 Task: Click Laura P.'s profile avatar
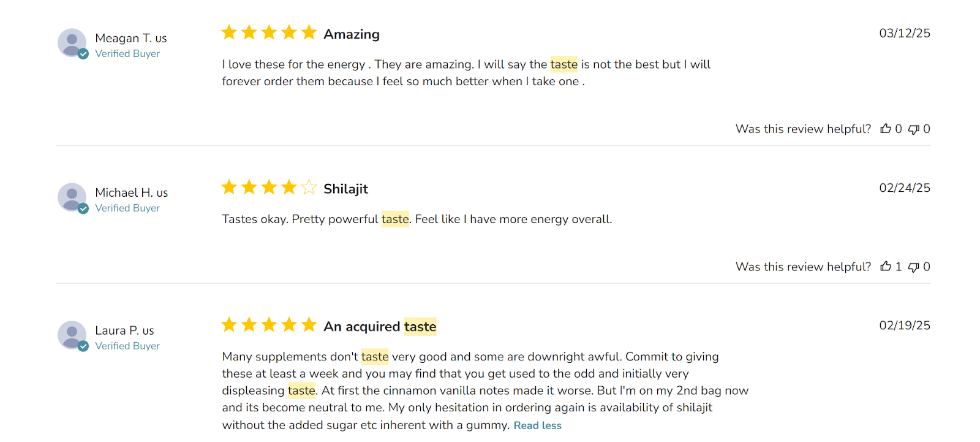[72, 335]
